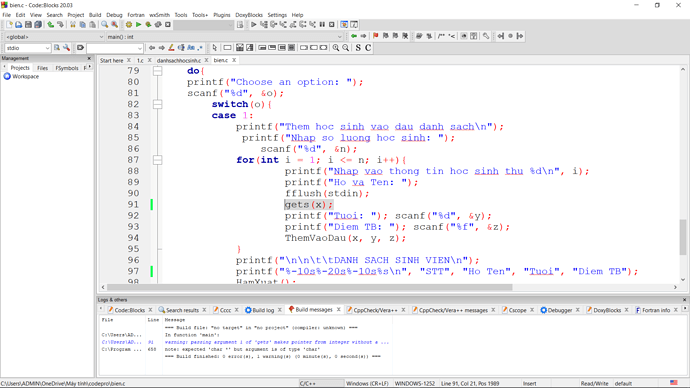Click the zoom in magnifier icon
Image resolution: width=690 pixels, height=388 pixels.
point(336,48)
